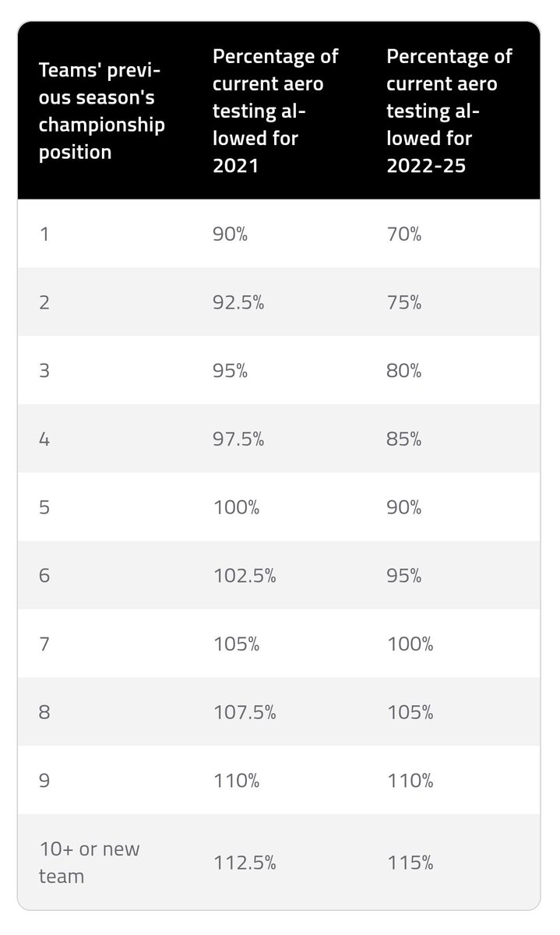Click the position 7 row label
This screenshot has height=935, width=560.
coord(44,645)
